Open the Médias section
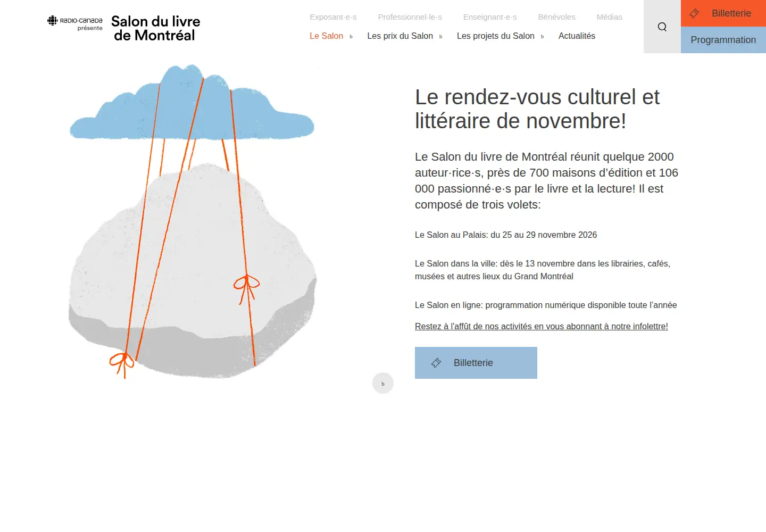Viewport: 766px width, 532px height. pyautogui.click(x=609, y=17)
